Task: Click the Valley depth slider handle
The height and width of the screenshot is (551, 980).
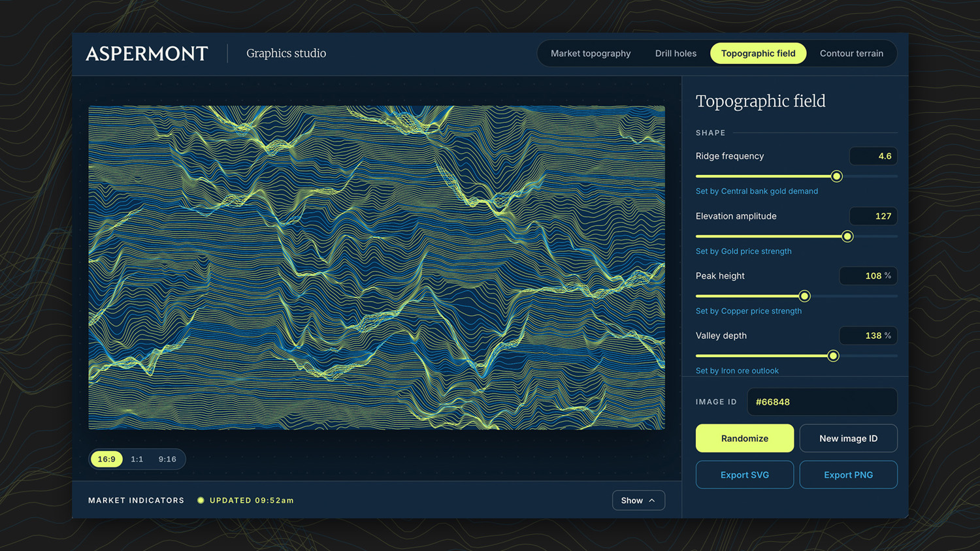Action: click(833, 356)
